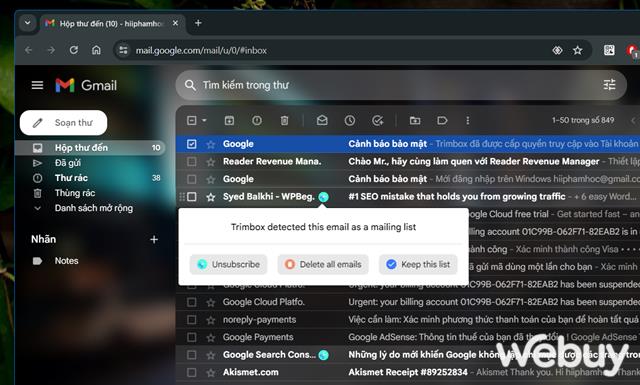Click the Move to folder icon
This screenshot has width=640, height=385.
415,120
